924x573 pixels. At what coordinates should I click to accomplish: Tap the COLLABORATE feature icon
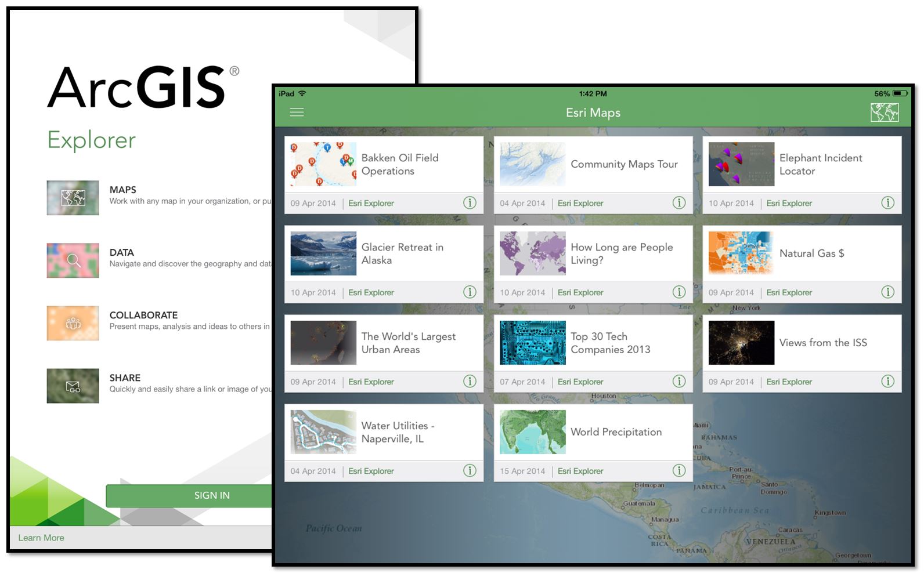pos(73,323)
